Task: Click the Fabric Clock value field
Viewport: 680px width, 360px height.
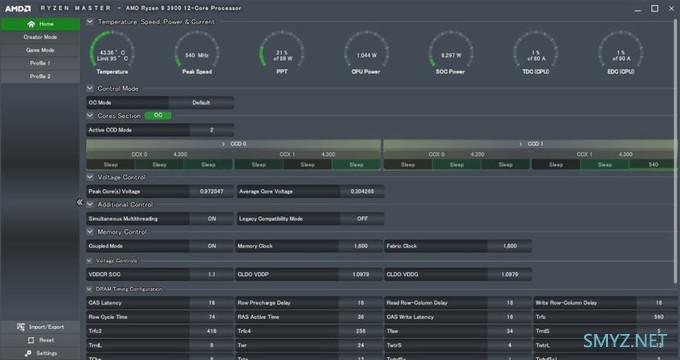Action: click(510, 246)
